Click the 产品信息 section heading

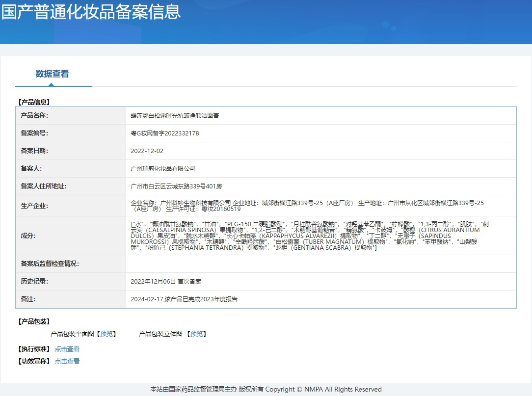34,102
